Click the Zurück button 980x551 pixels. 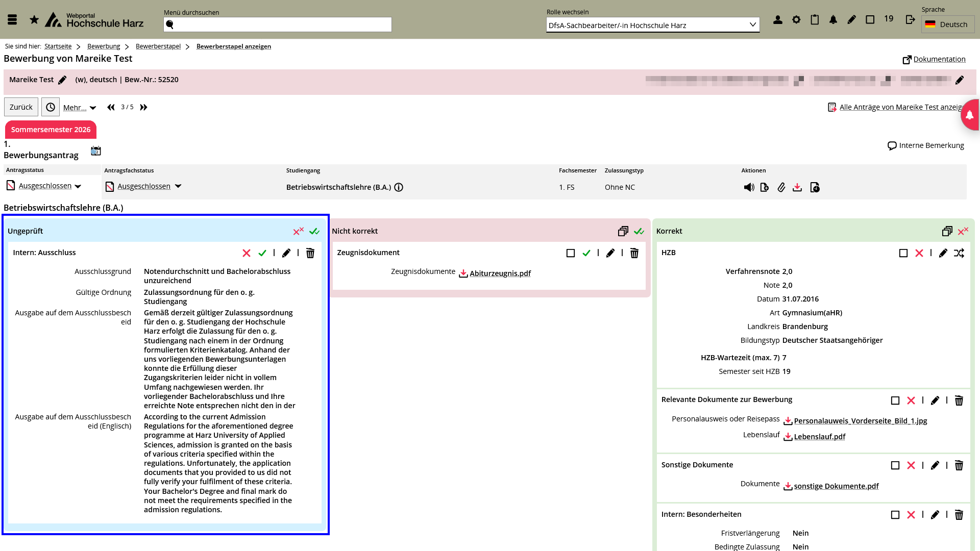tap(21, 107)
